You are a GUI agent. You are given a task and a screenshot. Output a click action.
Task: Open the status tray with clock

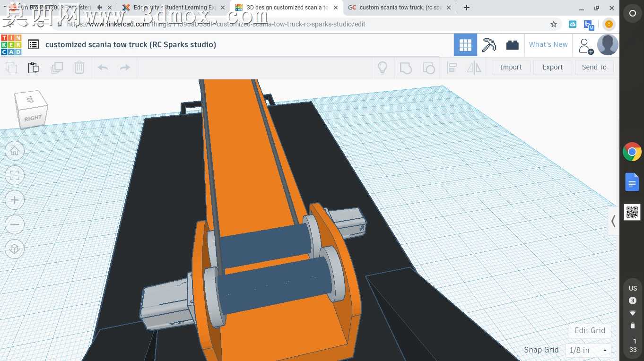tap(633, 318)
